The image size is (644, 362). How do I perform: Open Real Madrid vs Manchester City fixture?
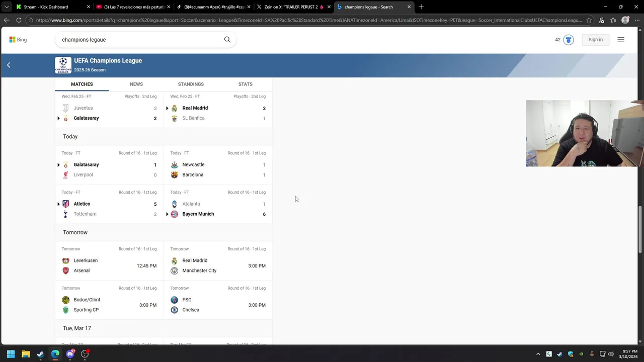click(218, 261)
